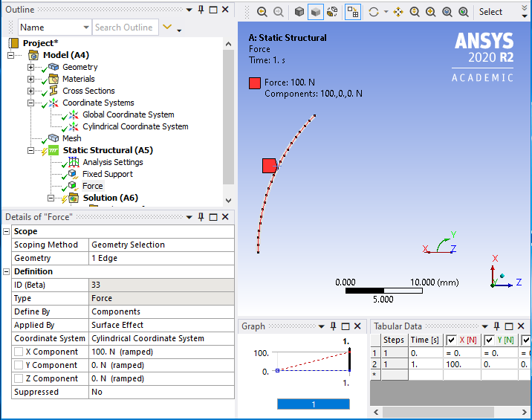The height and width of the screenshot is (420, 532).
Task: Activate the Rotate view tool
Action: point(374,12)
